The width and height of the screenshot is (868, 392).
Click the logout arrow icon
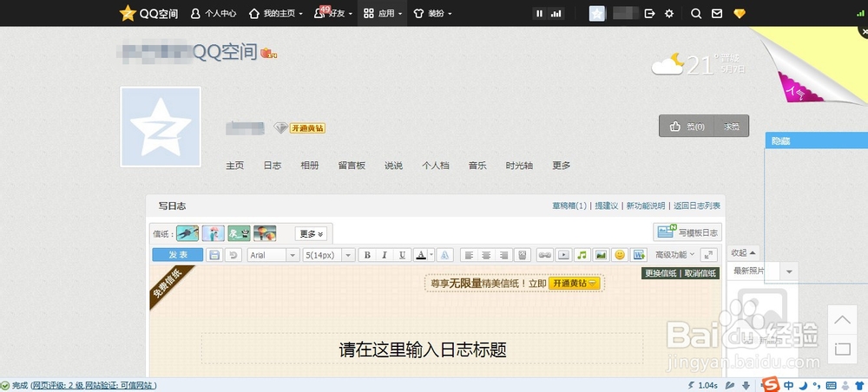pyautogui.click(x=650, y=13)
